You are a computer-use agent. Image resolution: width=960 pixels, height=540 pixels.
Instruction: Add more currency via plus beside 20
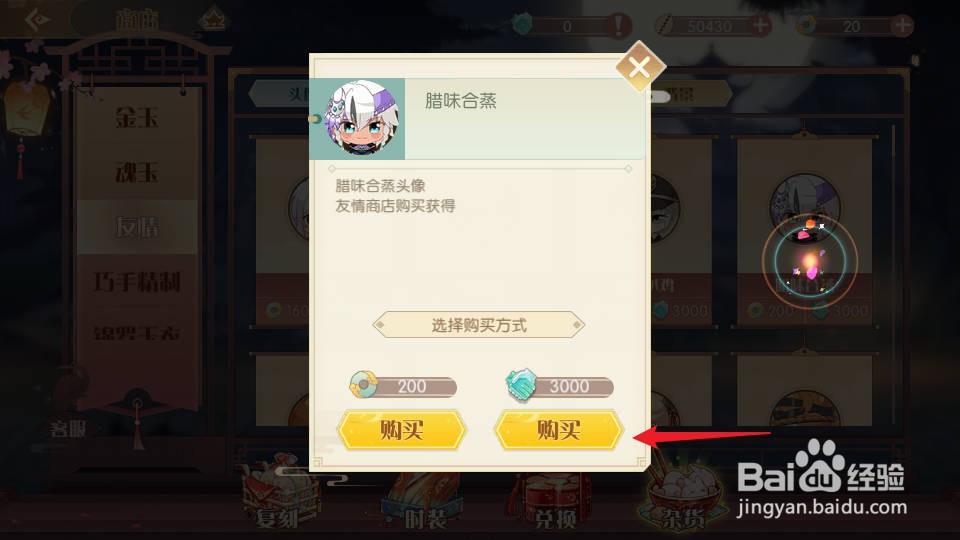point(902,26)
